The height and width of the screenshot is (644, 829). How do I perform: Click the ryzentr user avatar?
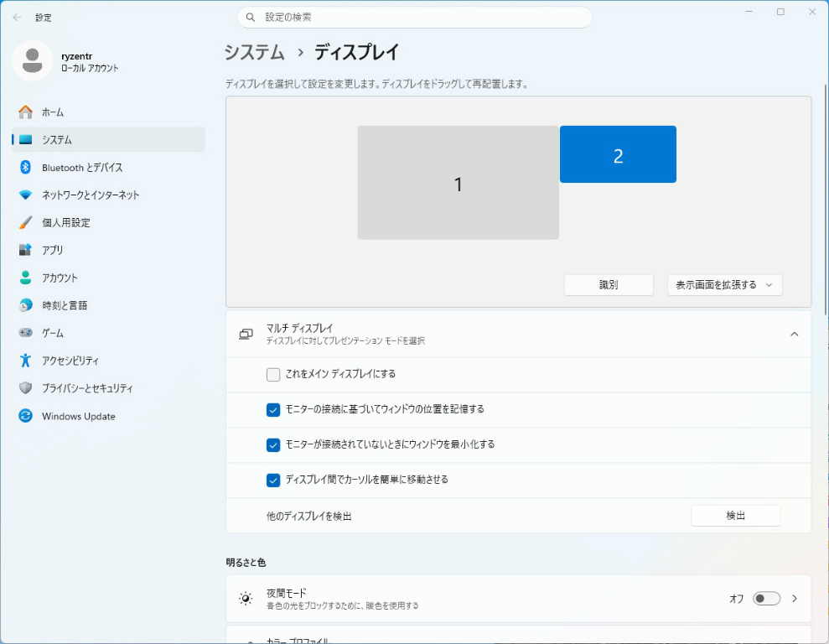point(32,61)
